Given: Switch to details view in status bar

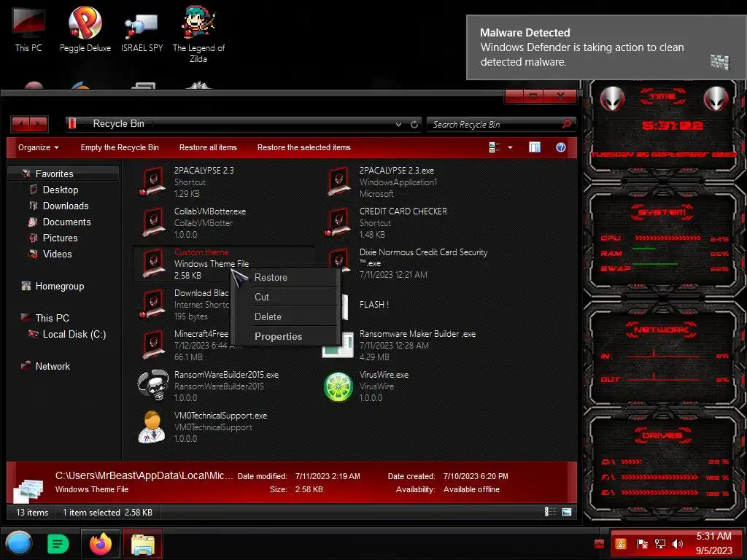Looking at the screenshot, I should click(550, 512).
